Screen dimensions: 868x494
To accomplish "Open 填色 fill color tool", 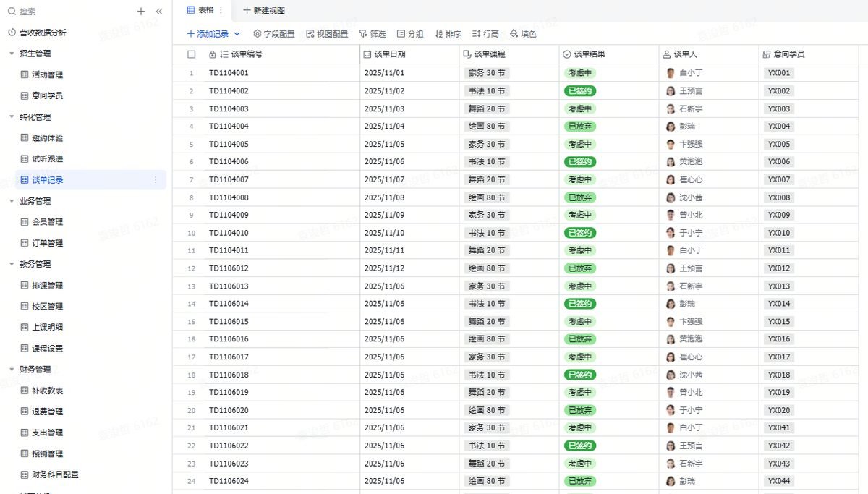I will tap(523, 34).
